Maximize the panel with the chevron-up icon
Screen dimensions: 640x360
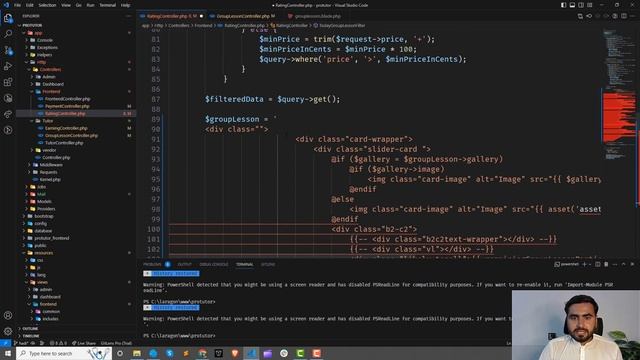point(623,264)
